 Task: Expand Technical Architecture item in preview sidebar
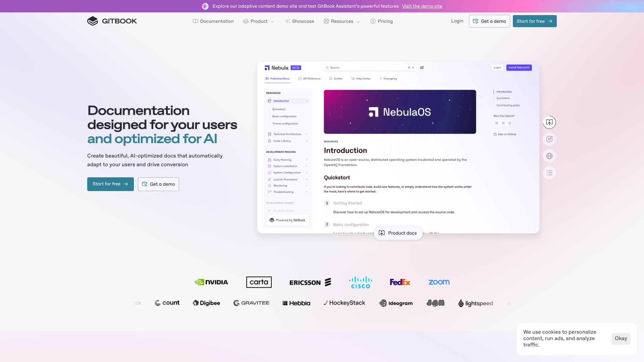point(307,134)
